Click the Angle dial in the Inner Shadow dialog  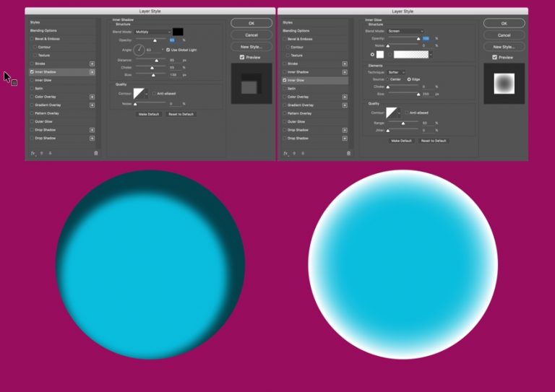139,50
